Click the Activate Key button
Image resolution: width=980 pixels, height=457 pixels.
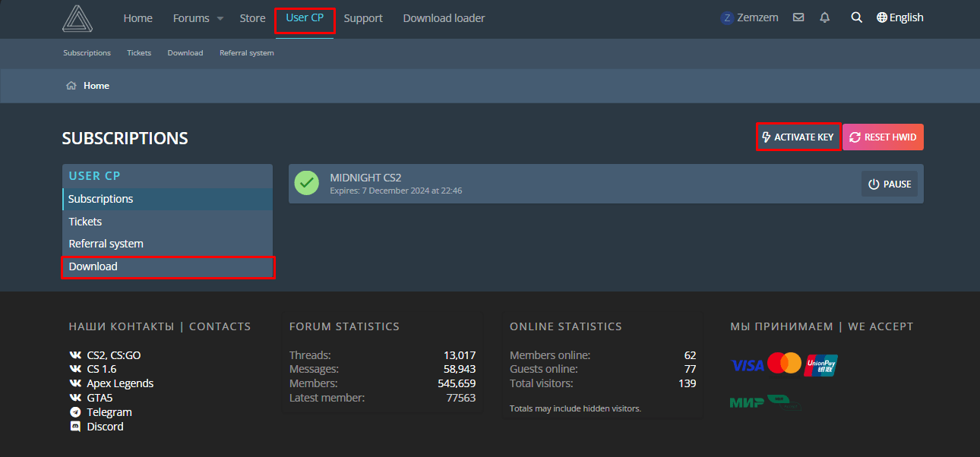pos(798,137)
